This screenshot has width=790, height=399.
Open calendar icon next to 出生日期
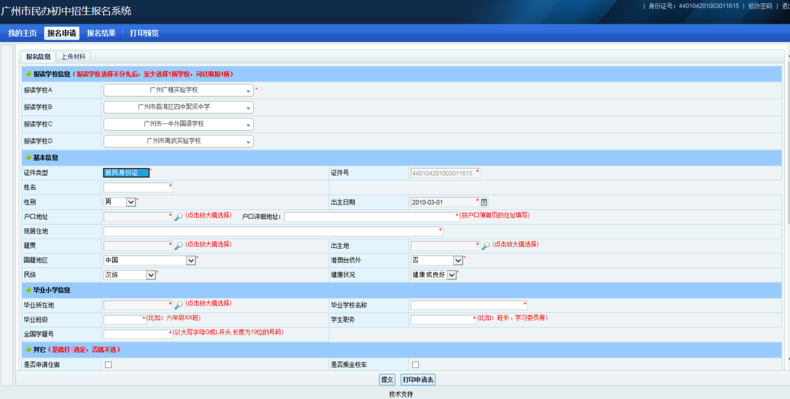pyautogui.click(x=484, y=203)
